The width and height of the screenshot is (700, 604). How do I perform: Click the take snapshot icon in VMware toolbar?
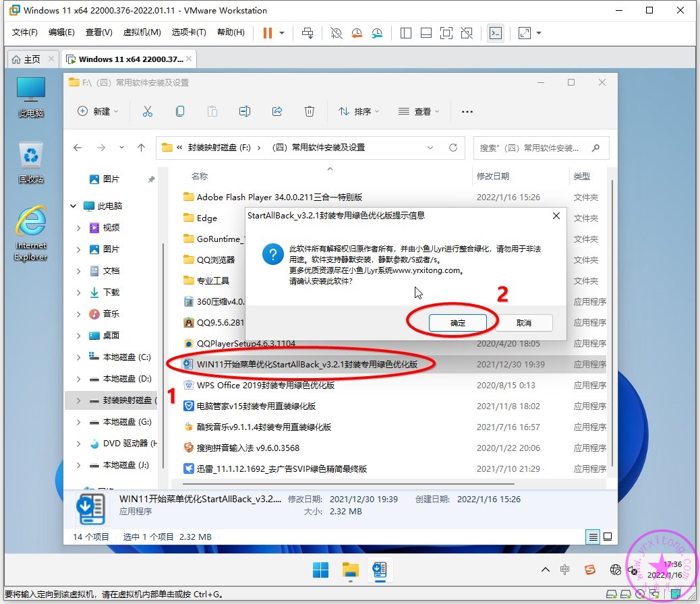(x=336, y=33)
